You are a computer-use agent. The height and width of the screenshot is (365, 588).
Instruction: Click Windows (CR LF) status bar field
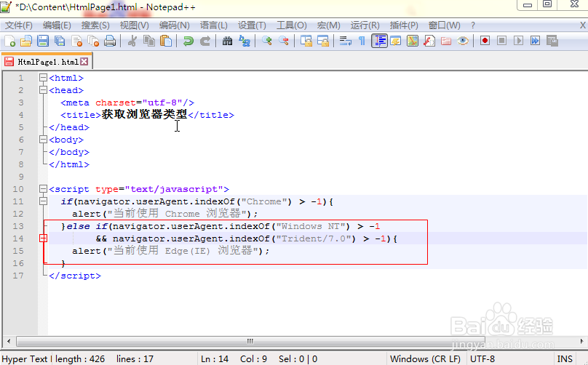click(x=425, y=359)
